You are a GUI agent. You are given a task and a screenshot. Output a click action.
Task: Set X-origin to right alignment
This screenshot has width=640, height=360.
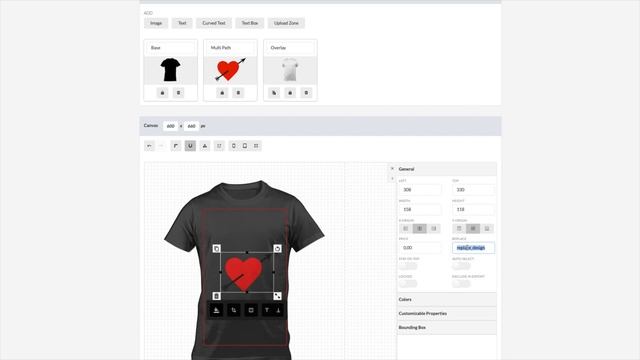point(433,229)
